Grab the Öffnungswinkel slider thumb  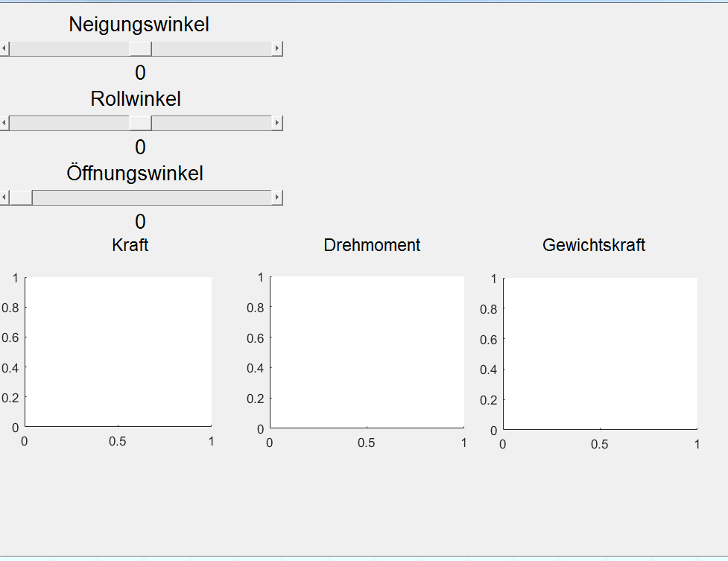point(20,197)
